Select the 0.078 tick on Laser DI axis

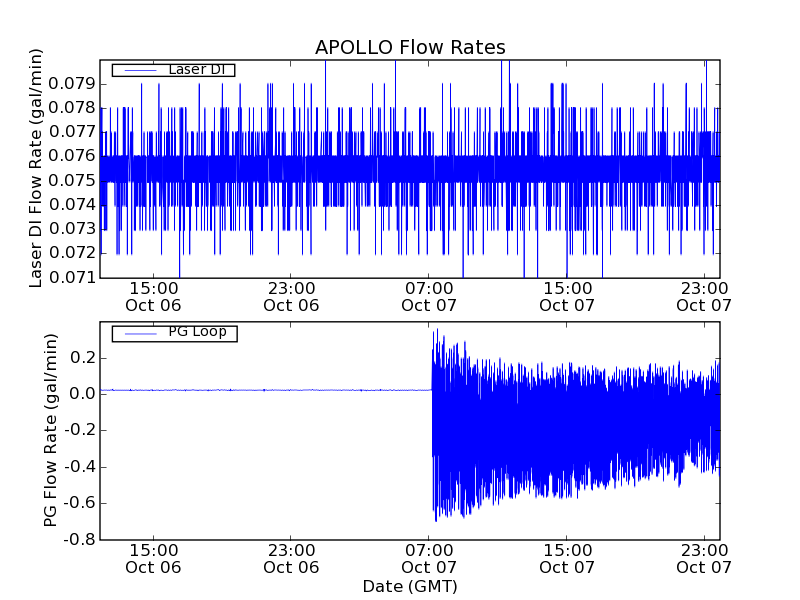pyautogui.click(x=72, y=108)
